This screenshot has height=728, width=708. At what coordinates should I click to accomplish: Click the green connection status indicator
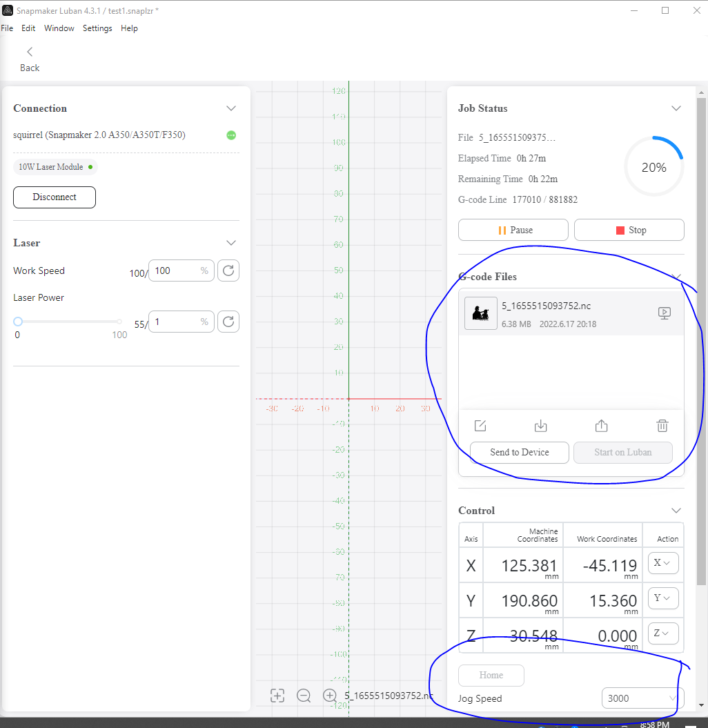tap(231, 135)
